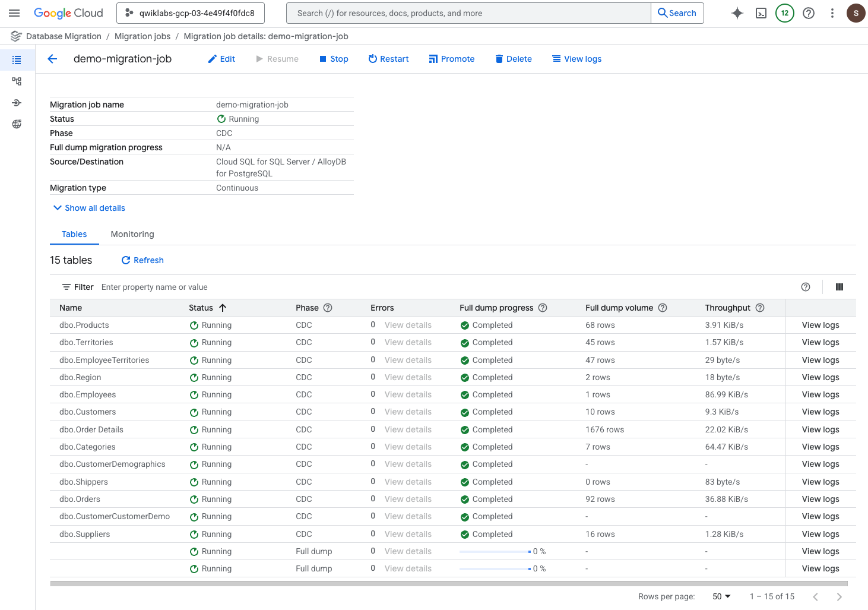
Task: View logs for dbo.Order Details
Action: coord(821,429)
